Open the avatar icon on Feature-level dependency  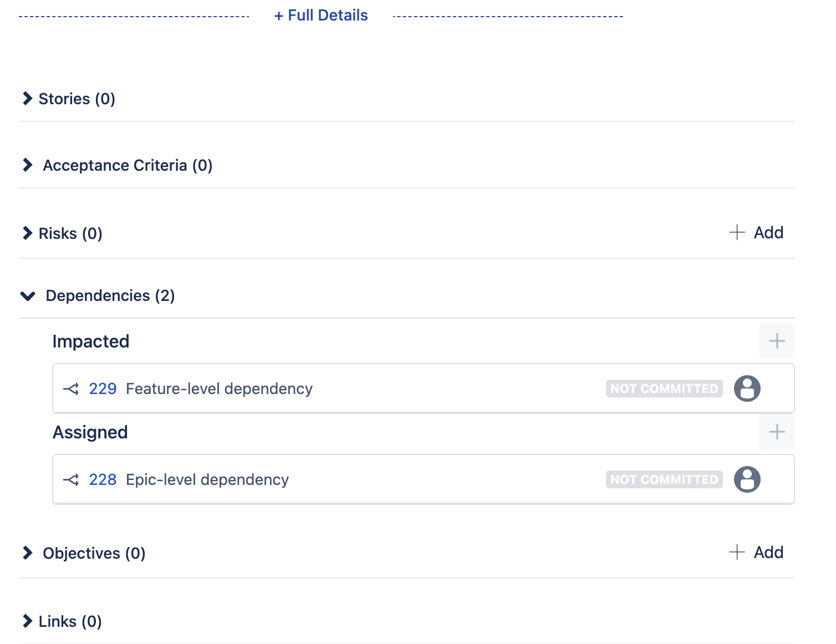[747, 389]
